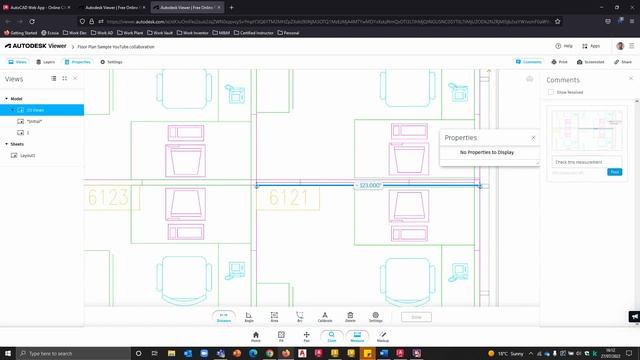This screenshot has width=640, height=360.
Task: Enable the Show Resolved checkbox
Action: coord(551,92)
